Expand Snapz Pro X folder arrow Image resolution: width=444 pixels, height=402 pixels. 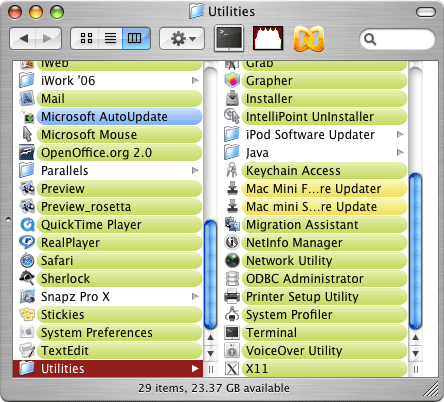pos(195,296)
